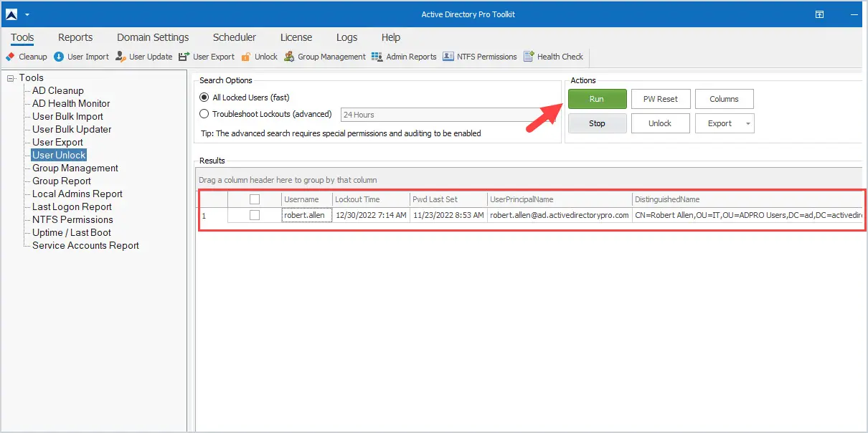Open the Reports menu tab
868x433 pixels.
[75, 37]
